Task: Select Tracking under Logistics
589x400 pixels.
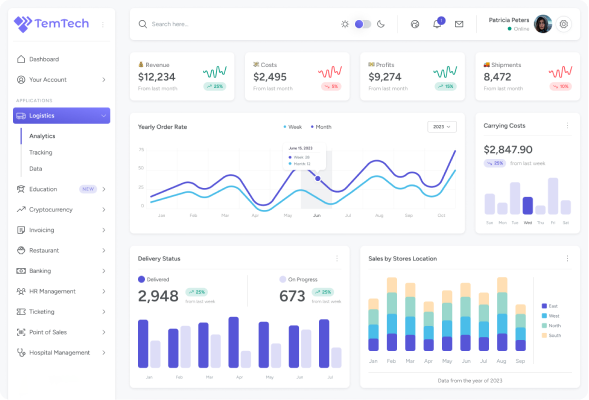Action: [41, 152]
